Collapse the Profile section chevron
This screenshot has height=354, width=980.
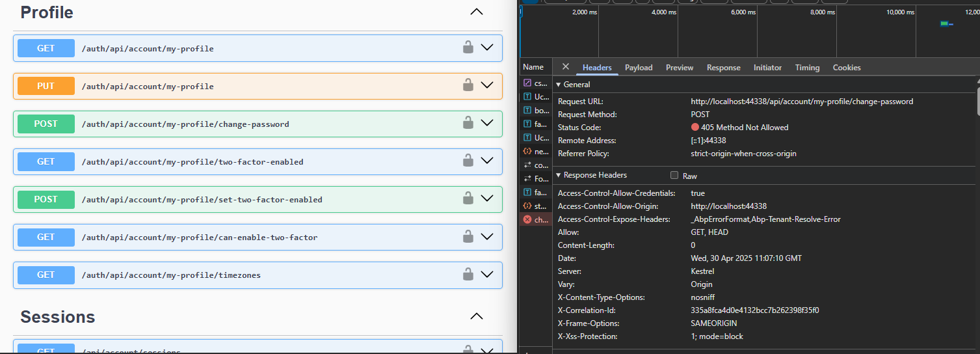click(477, 12)
